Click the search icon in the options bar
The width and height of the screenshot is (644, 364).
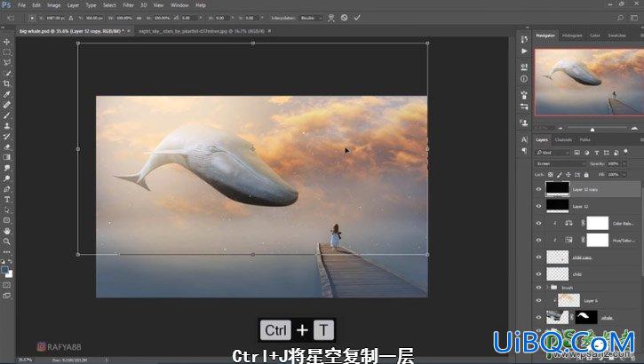pyautogui.click(x=620, y=18)
